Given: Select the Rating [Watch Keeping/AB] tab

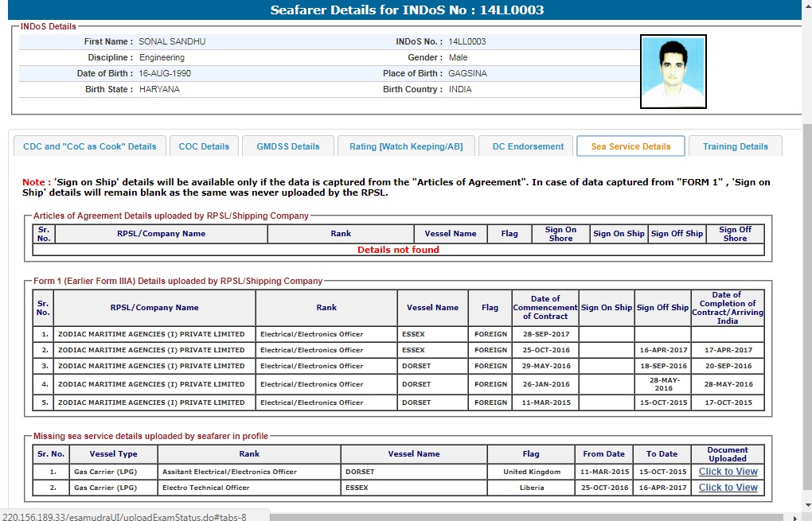Looking at the screenshot, I should click(x=406, y=146).
